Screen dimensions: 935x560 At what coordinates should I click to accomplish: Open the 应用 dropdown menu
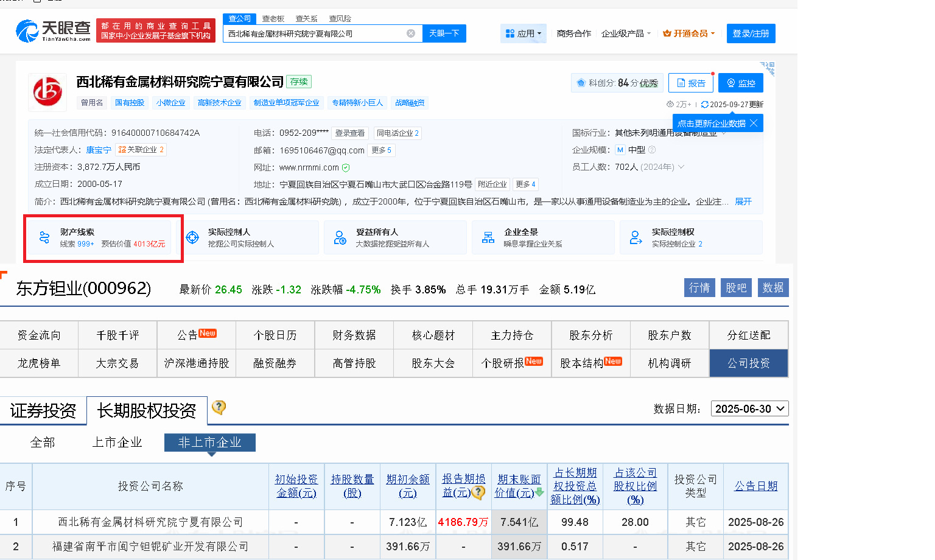click(524, 33)
